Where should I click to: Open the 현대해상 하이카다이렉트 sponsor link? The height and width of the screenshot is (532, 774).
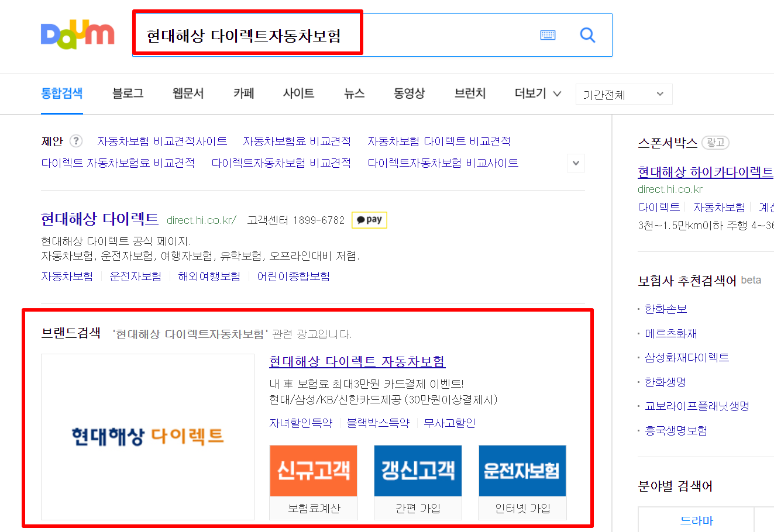click(706, 172)
